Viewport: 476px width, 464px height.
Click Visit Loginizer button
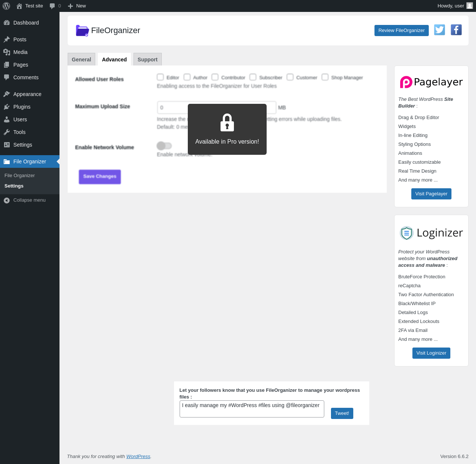click(x=431, y=353)
